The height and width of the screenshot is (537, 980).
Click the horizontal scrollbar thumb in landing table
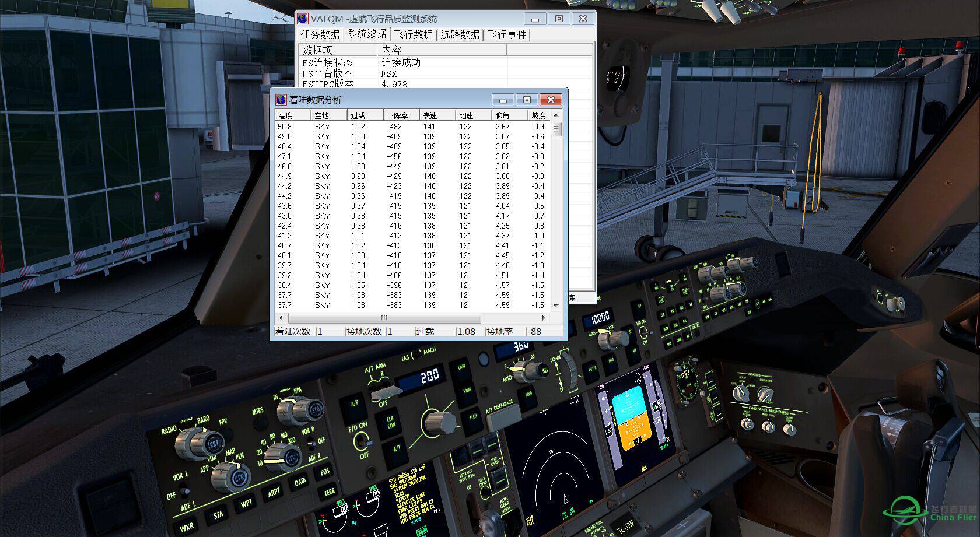click(x=384, y=318)
